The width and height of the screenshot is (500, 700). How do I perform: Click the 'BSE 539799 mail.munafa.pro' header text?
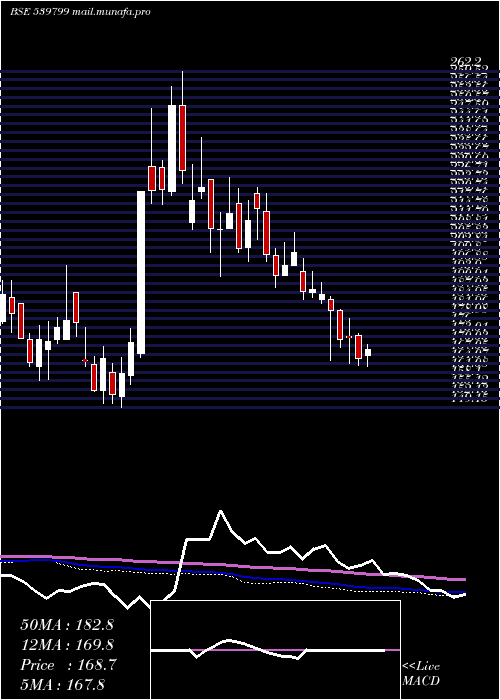click(80, 12)
